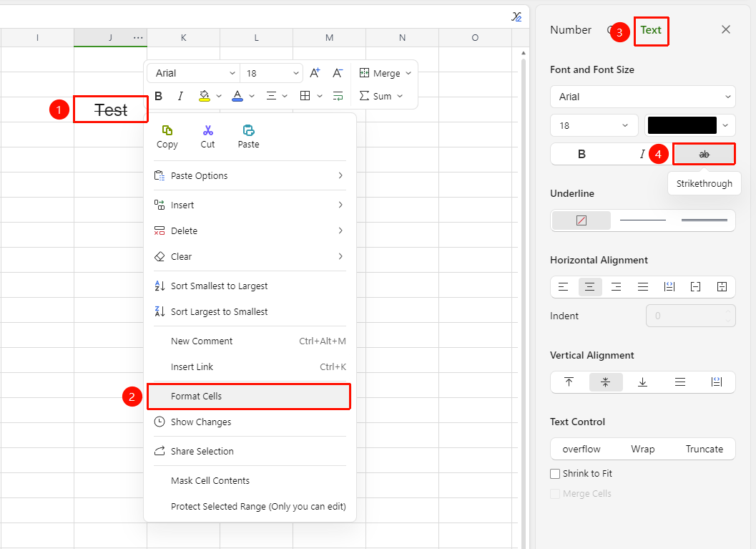Click the Indent input field
The height and width of the screenshot is (549, 756).
click(x=690, y=316)
